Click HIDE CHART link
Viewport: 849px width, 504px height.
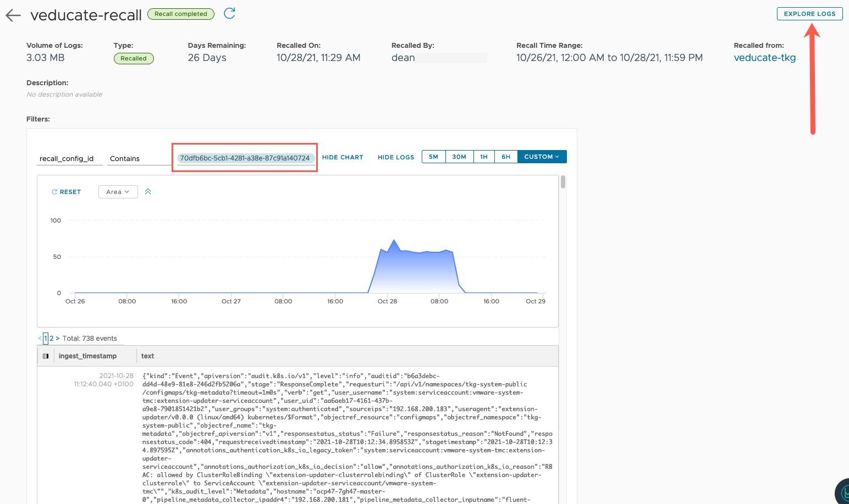[x=343, y=157]
